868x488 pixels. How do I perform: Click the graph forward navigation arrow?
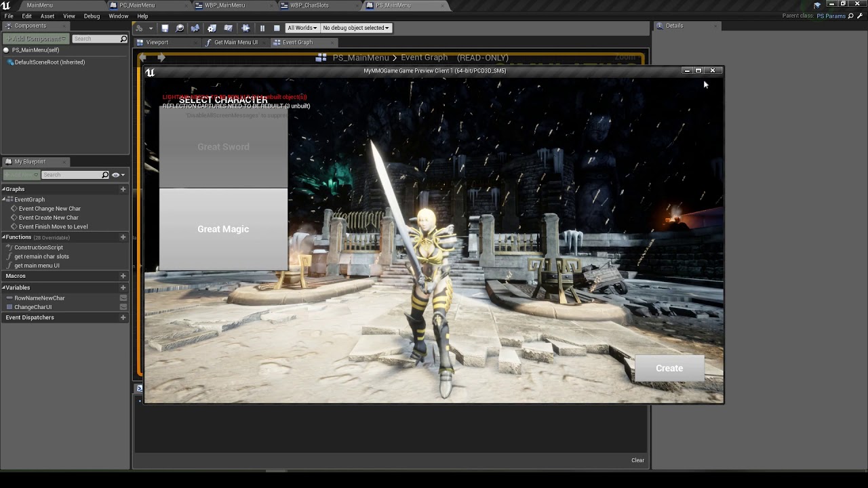[161, 58]
